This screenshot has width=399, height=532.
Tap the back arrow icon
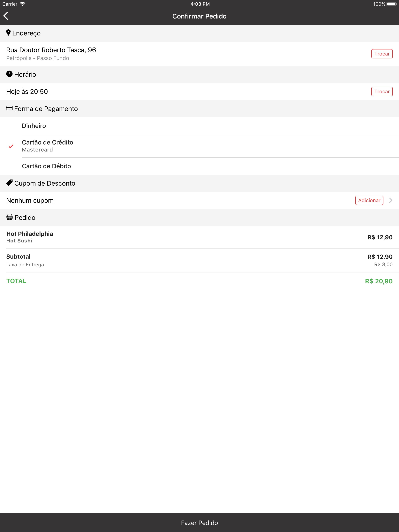tap(6, 16)
